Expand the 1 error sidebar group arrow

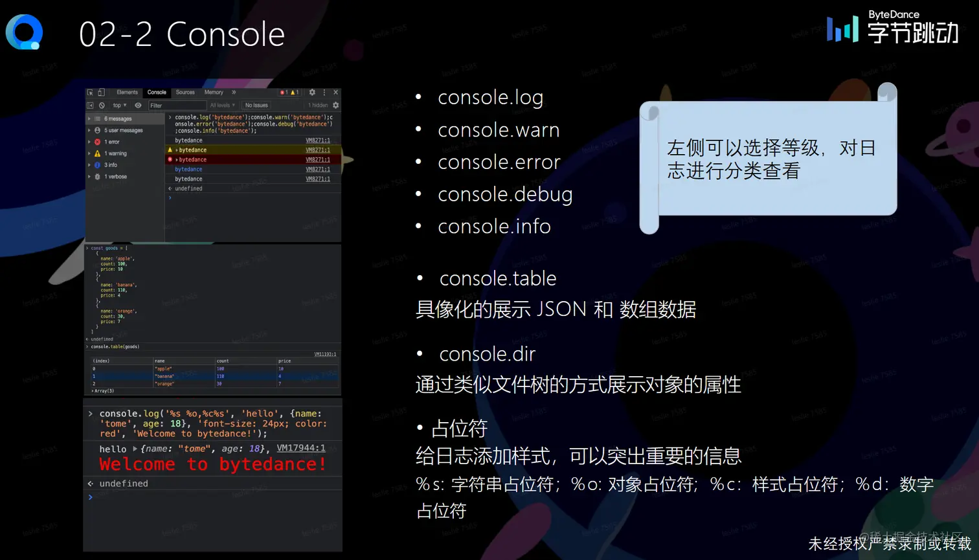point(89,142)
